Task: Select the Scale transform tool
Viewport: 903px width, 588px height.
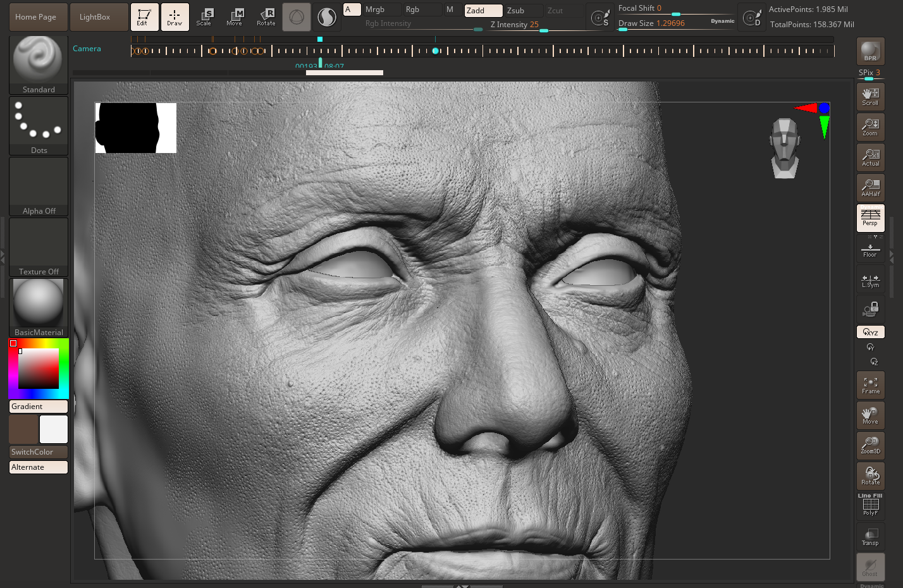Action: click(x=204, y=17)
